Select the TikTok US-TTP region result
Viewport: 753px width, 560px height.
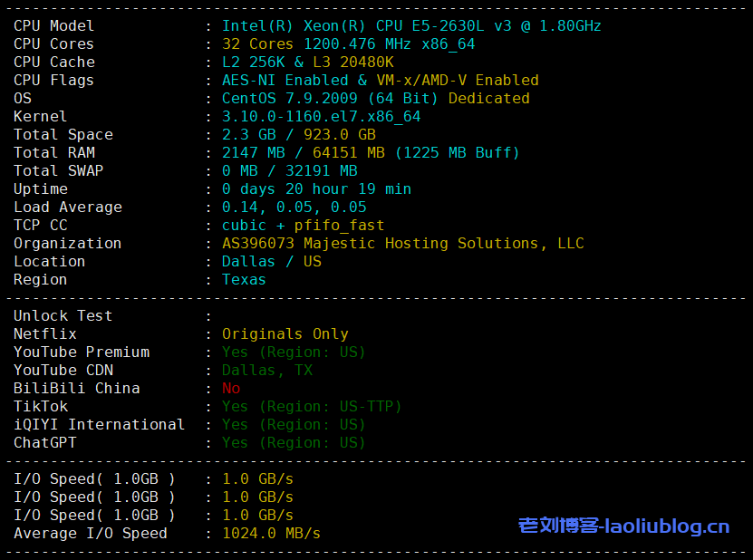click(312, 407)
